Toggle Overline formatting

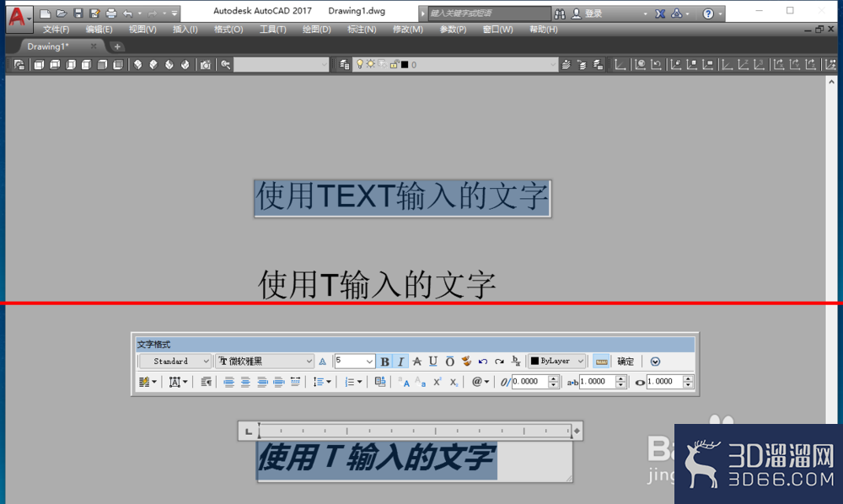[449, 362]
